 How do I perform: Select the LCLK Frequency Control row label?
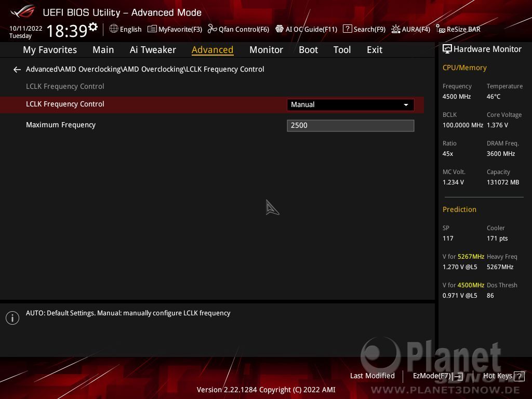(x=65, y=104)
